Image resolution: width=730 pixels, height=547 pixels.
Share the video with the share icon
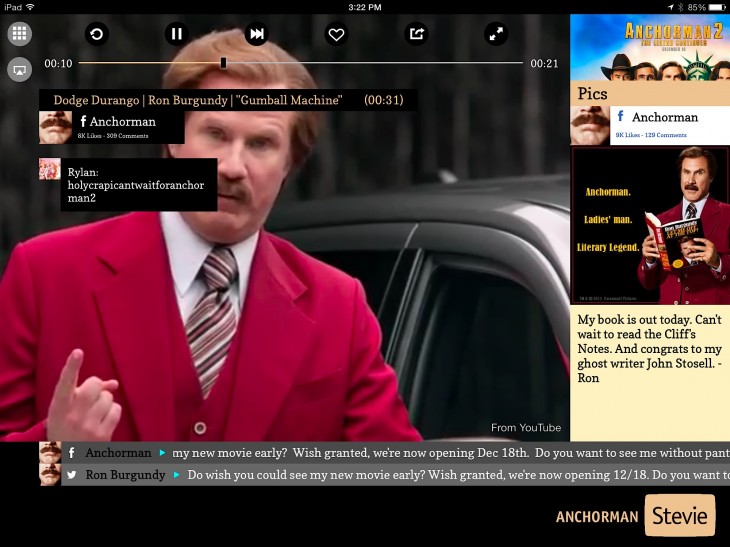tap(416, 34)
